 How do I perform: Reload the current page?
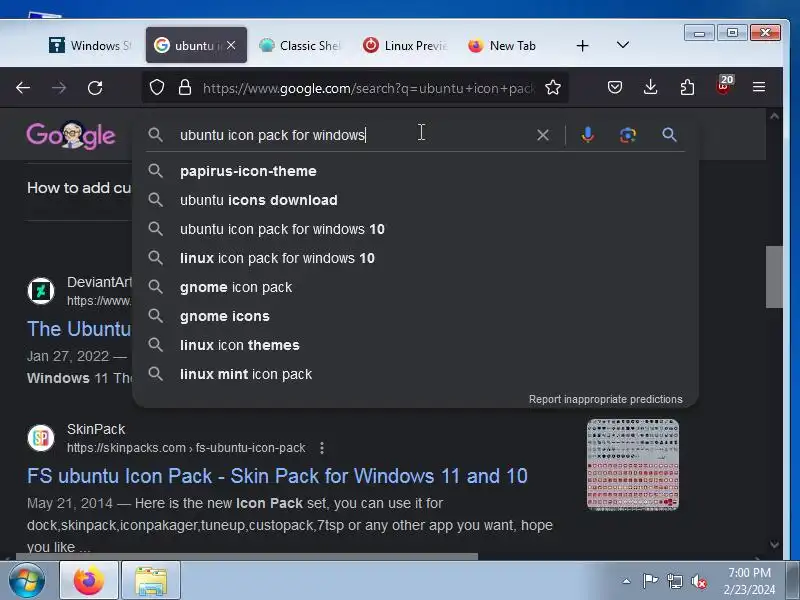(x=95, y=88)
